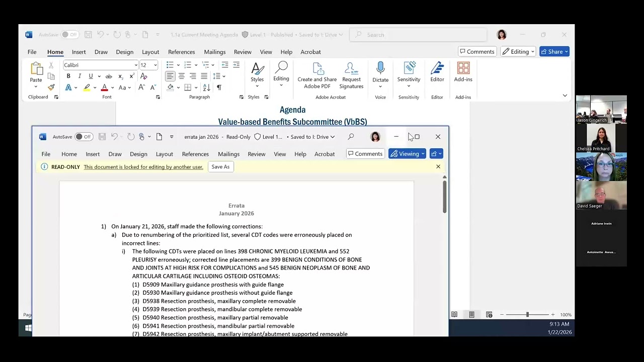
Task: Adjust the zoom slider in status bar
Action: point(527,315)
